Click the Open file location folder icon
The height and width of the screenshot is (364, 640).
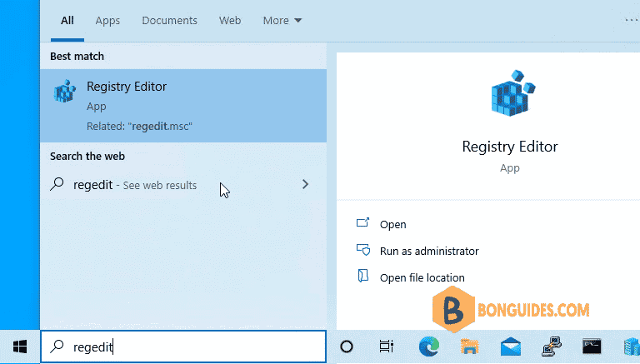[x=362, y=277]
